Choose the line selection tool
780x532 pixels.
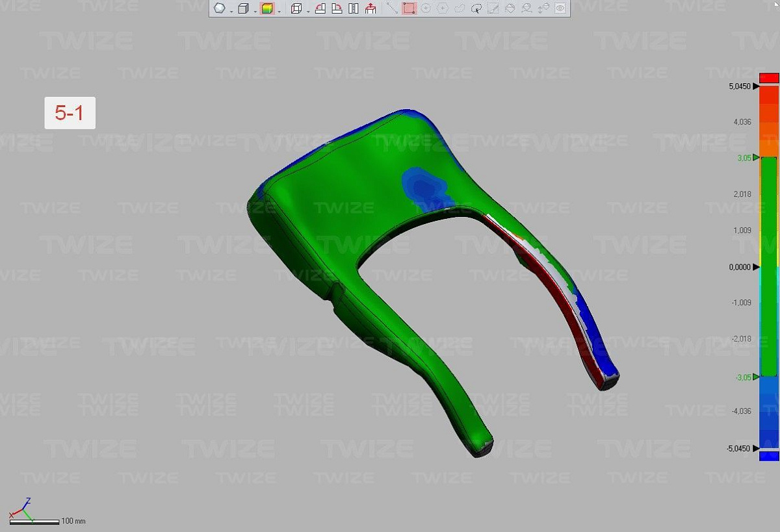tap(392, 8)
